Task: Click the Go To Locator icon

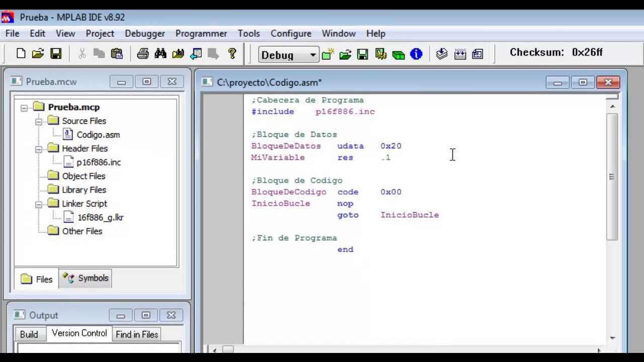Action: [x=196, y=53]
